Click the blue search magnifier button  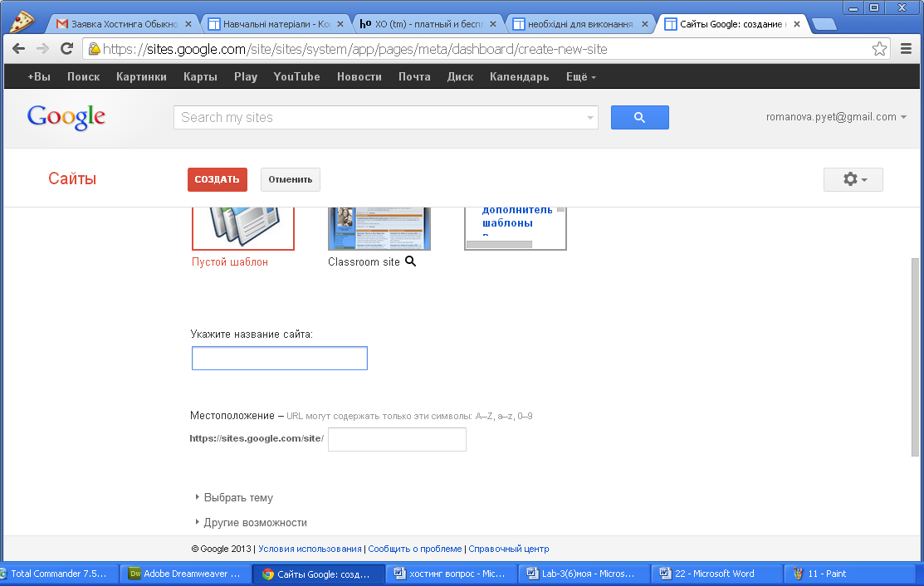(x=639, y=117)
